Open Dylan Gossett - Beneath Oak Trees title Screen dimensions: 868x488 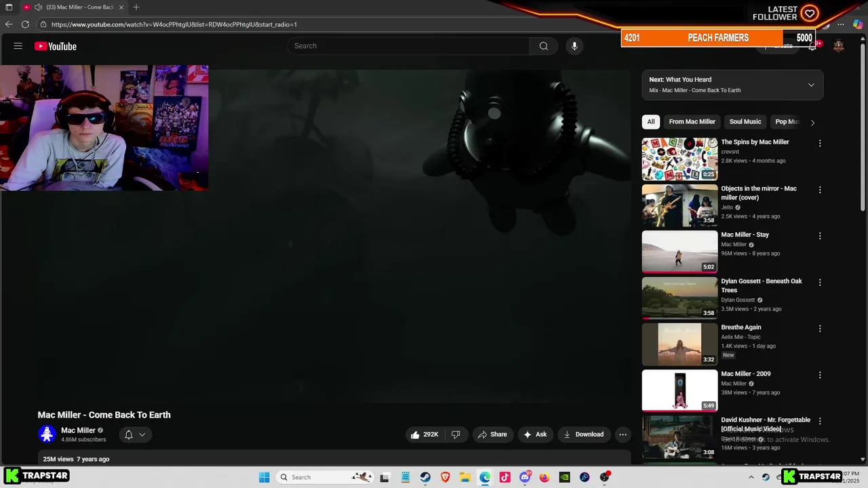coord(762,285)
